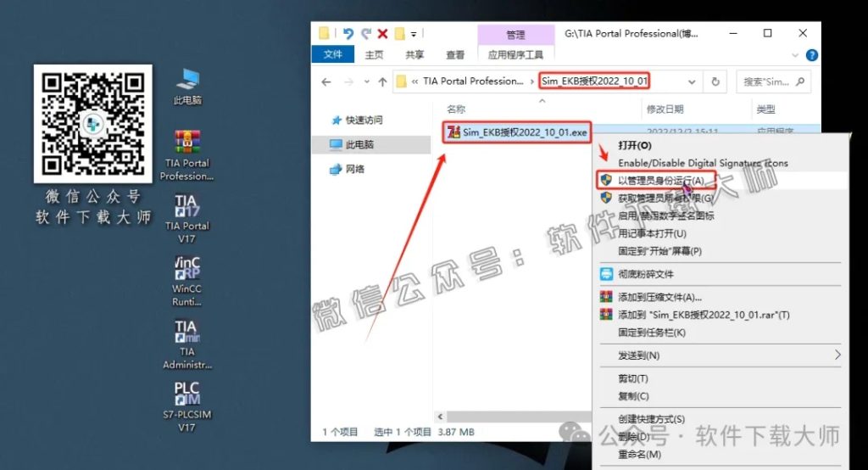The width and height of the screenshot is (868, 470).
Task: Choose 固定到"开始"屏幕(P) menu entry
Action: click(x=659, y=251)
